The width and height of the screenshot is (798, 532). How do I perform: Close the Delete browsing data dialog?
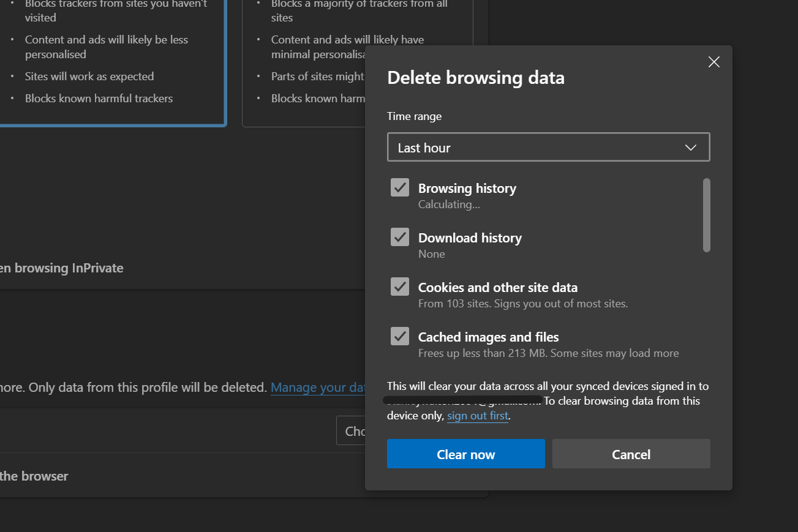713,62
